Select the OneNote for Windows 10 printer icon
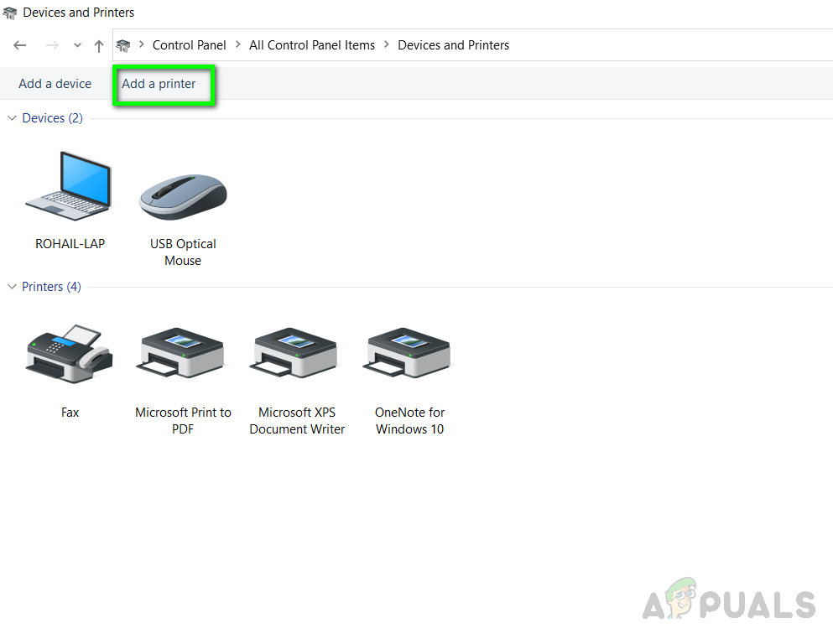 (x=409, y=352)
